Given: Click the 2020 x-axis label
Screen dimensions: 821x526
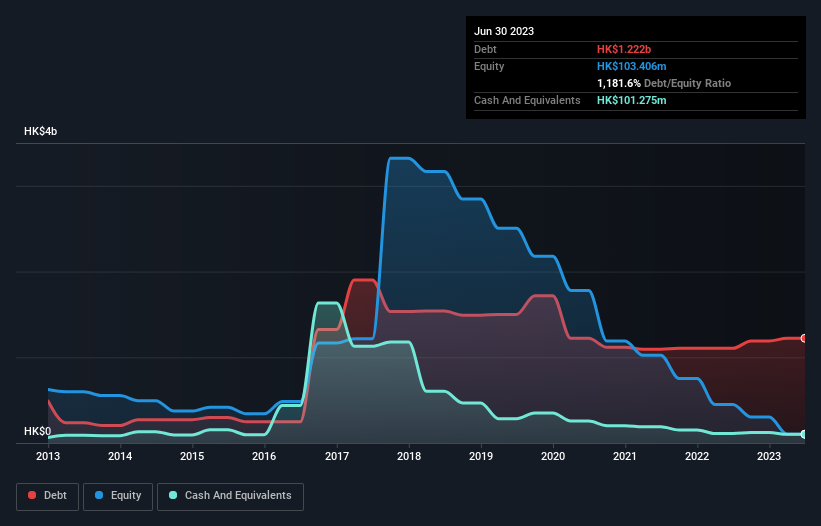Looking at the screenshot, I should pos(553,456).
